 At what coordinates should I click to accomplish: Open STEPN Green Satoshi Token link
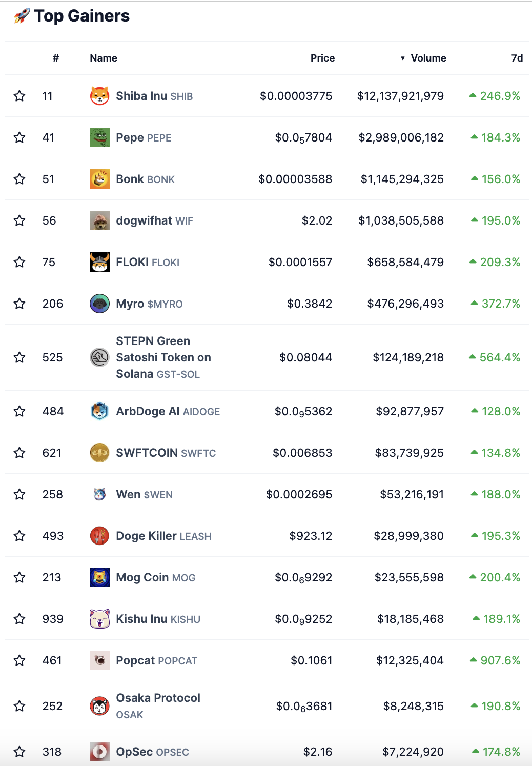coord(163,357)
